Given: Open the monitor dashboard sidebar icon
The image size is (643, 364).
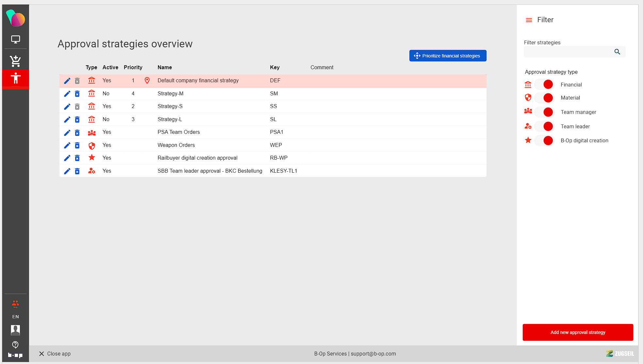Looking at the screenshot, I should click(x=15, y=40).
